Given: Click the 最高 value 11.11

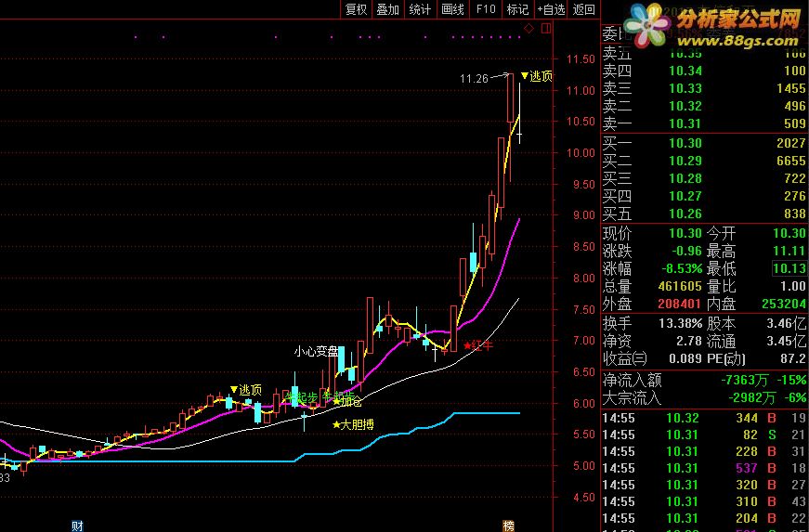Looking at the screenshot, I should (789, 251).
